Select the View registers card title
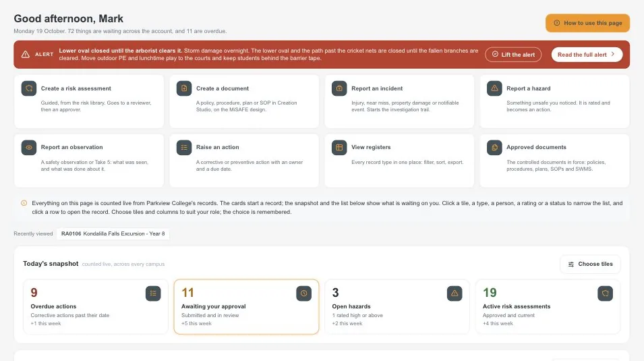644x361 pixels. [371, 147]
